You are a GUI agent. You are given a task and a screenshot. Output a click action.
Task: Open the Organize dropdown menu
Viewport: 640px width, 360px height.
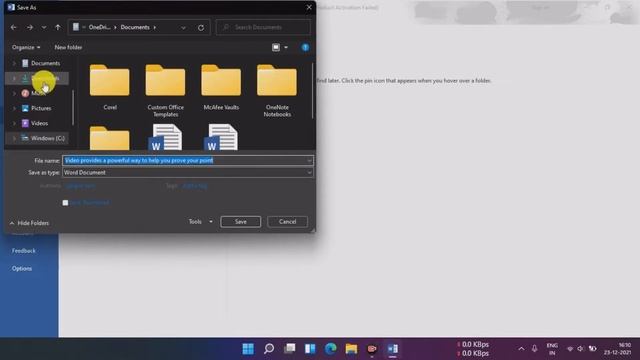(x=26, y=47)
